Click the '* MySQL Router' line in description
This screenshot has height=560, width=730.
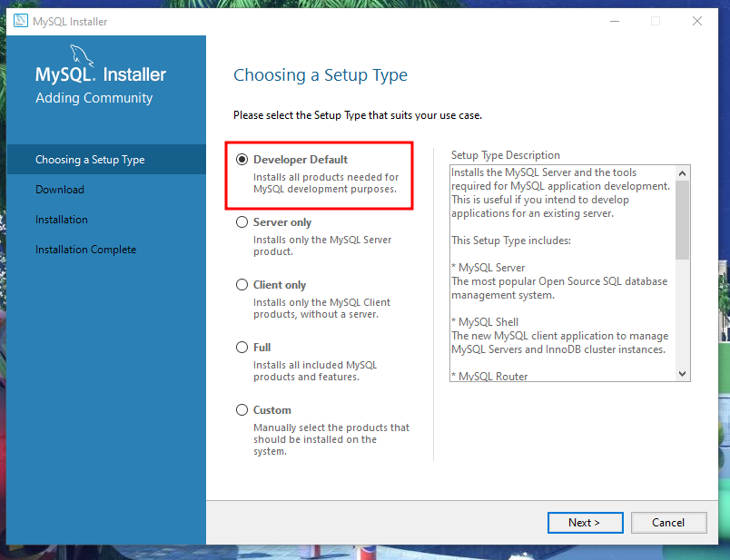(489, 376)
